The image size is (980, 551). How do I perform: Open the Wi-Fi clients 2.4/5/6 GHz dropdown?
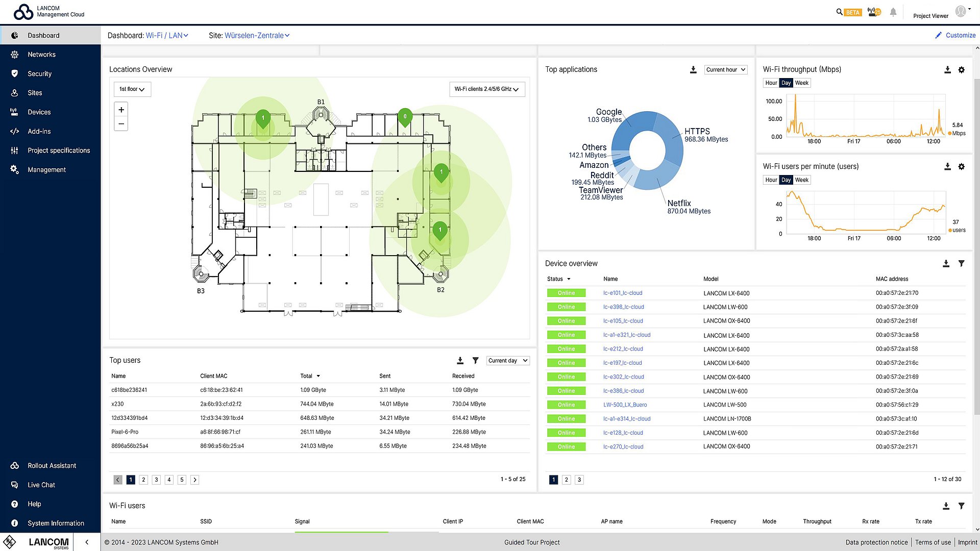coord(486,89)
